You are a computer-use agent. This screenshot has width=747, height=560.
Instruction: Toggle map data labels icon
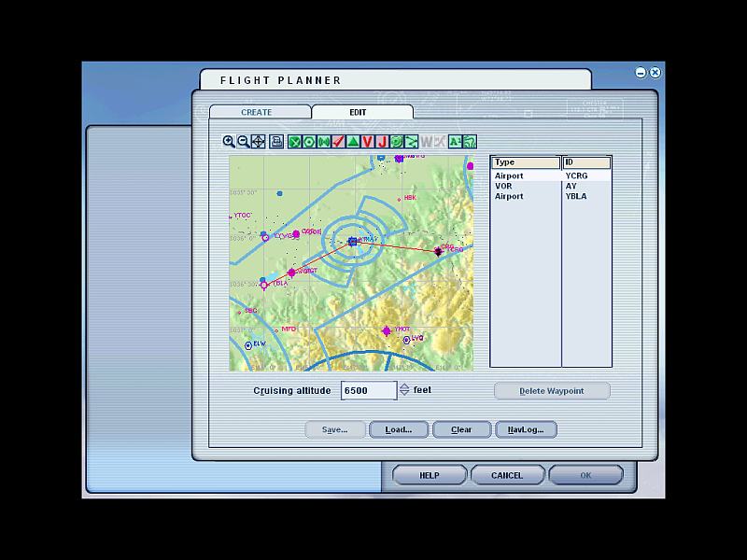[x=455, y=142]
